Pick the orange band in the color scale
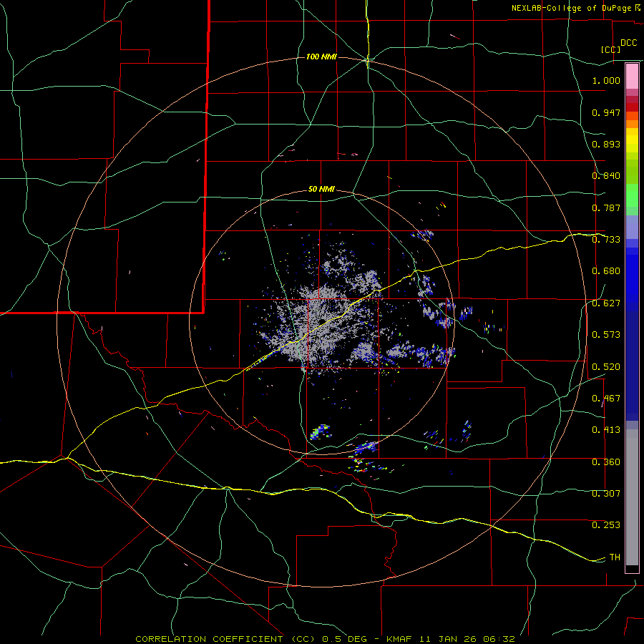644x644 pixels. 632,124
